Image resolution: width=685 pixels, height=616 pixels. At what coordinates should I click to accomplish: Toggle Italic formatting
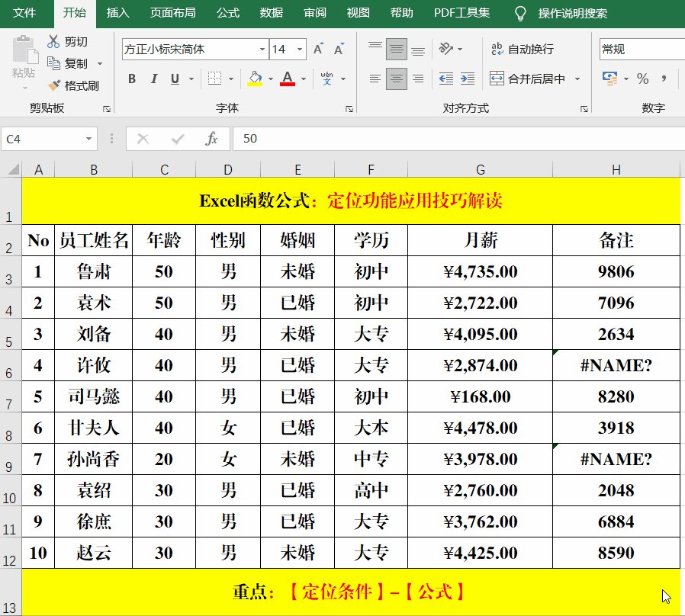tap(154, 79)
